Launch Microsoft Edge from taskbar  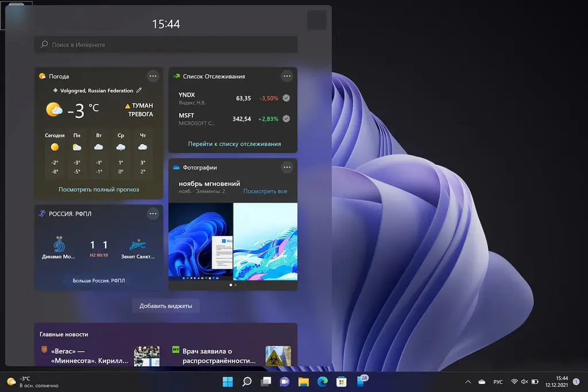pyautogui.click(x=323, y=382)
